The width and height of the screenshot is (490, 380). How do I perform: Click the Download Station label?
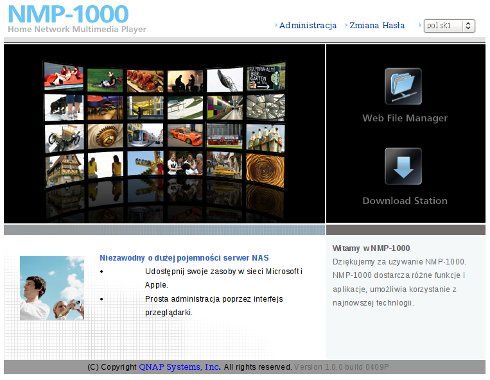point(405,201)
